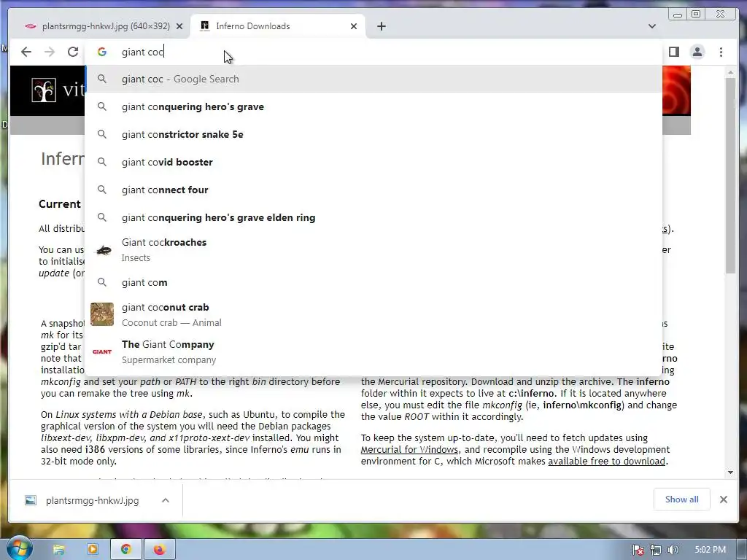Click the cockroach thumbnail icon
Screen dimensions: 747x560
104,250
